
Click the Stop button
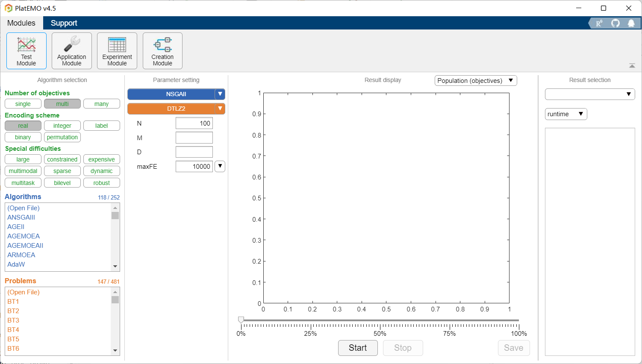pyautogui.click(x=403, y=348)
